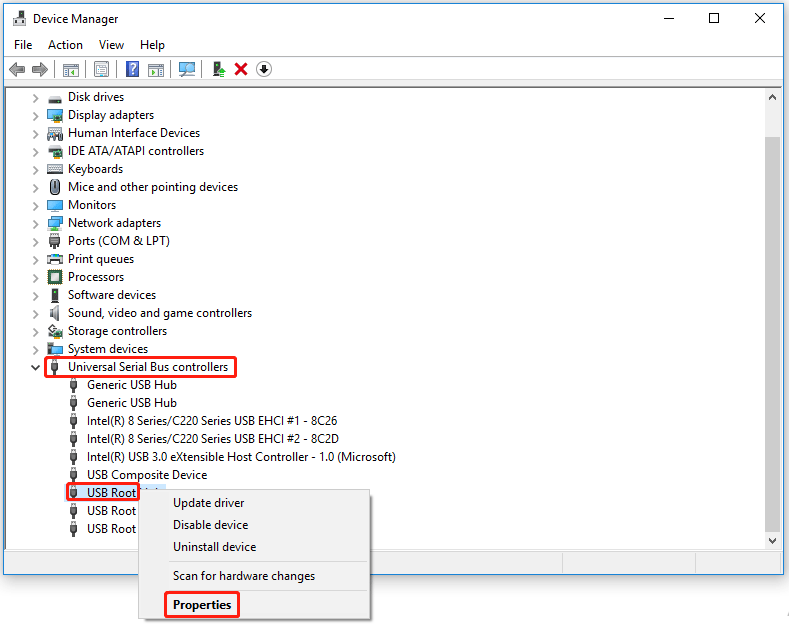The height and width of the screenshot is (625, 789).
Task: Select the first Generic USB Hub entry
Action: [132, 385]
